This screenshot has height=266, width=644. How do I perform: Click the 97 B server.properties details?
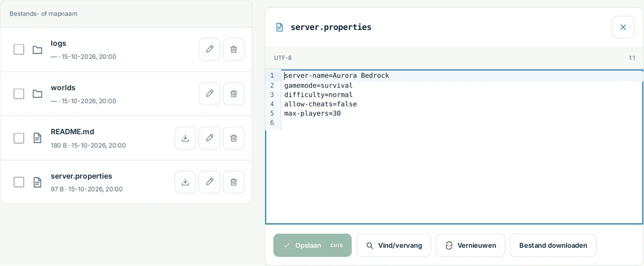pos(87,189)
